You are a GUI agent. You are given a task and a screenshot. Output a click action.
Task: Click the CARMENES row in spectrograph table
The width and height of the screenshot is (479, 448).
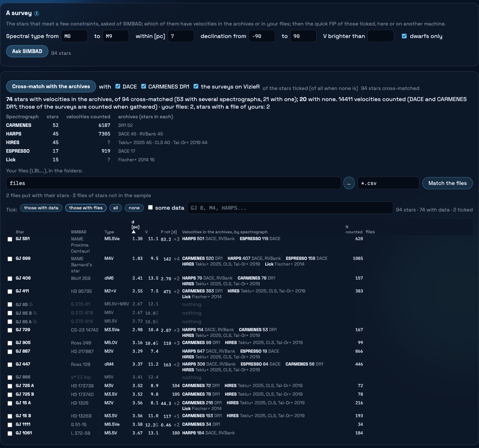pos(107,125)
